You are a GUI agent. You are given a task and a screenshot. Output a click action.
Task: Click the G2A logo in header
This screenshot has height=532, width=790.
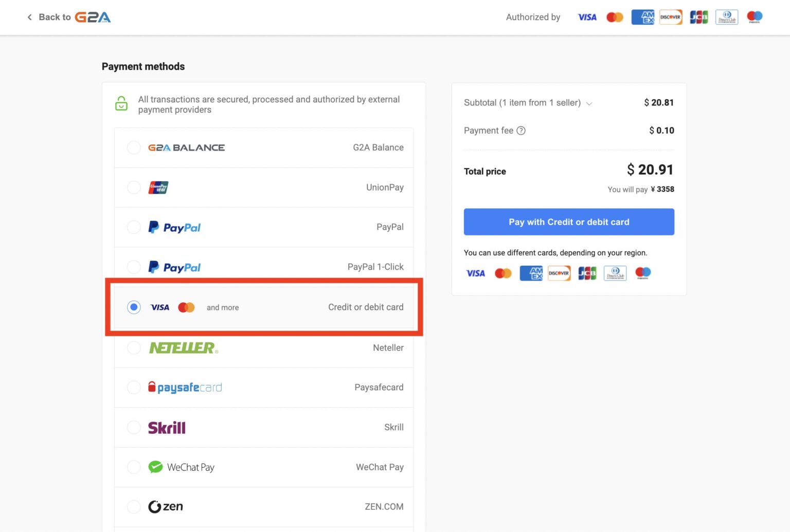coord(93,17)
